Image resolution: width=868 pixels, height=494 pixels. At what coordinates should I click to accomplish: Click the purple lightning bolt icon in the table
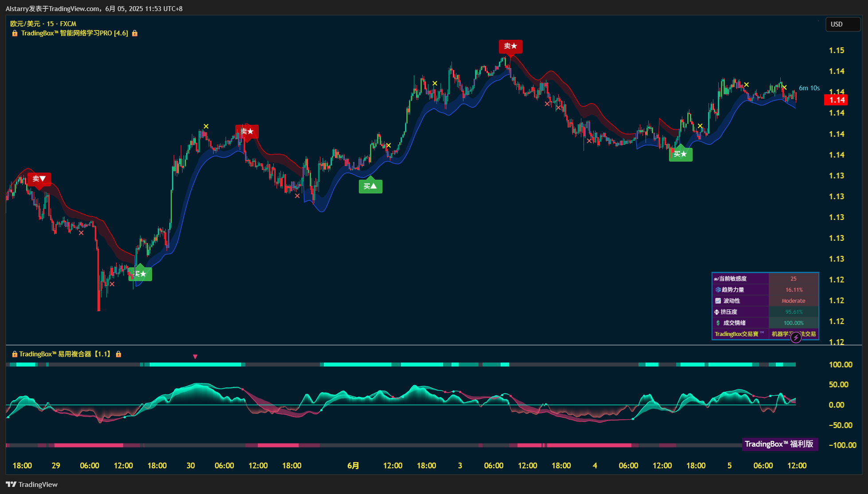(x=796, y=338)
